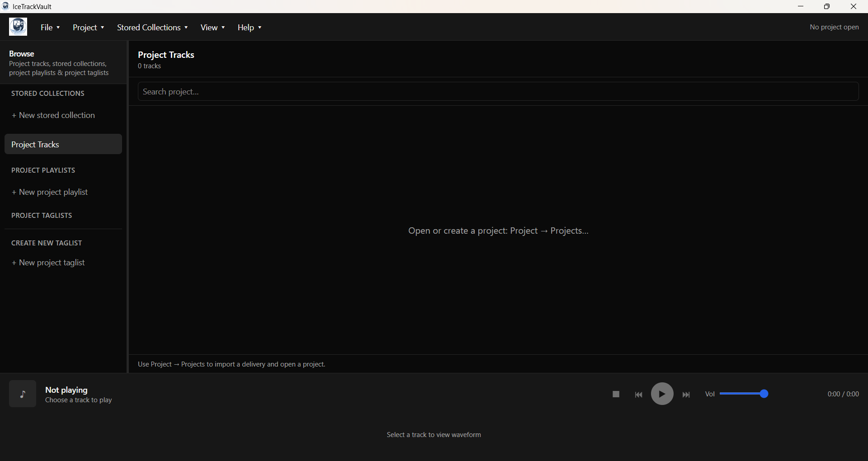Open the Help menu dropdown

[x=250, y=27]
